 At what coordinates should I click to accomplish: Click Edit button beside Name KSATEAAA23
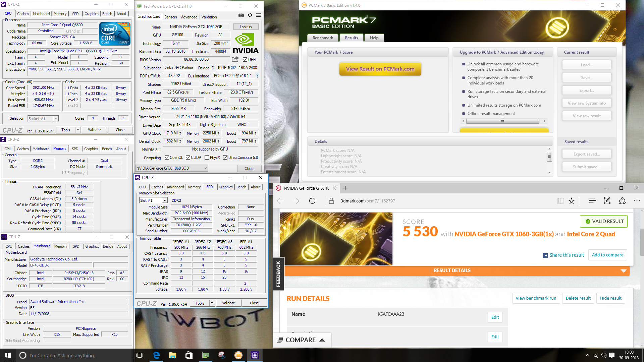click(x=495, y=317)
